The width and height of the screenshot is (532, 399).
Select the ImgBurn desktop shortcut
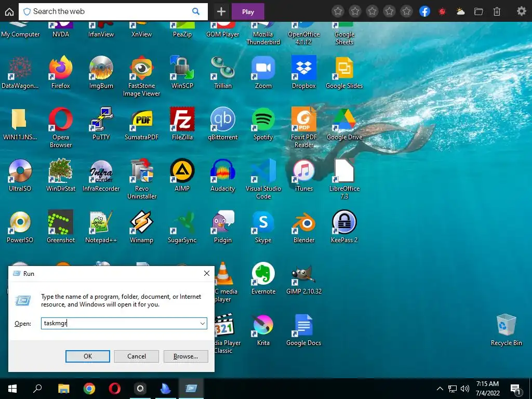[x=101, y=73]
